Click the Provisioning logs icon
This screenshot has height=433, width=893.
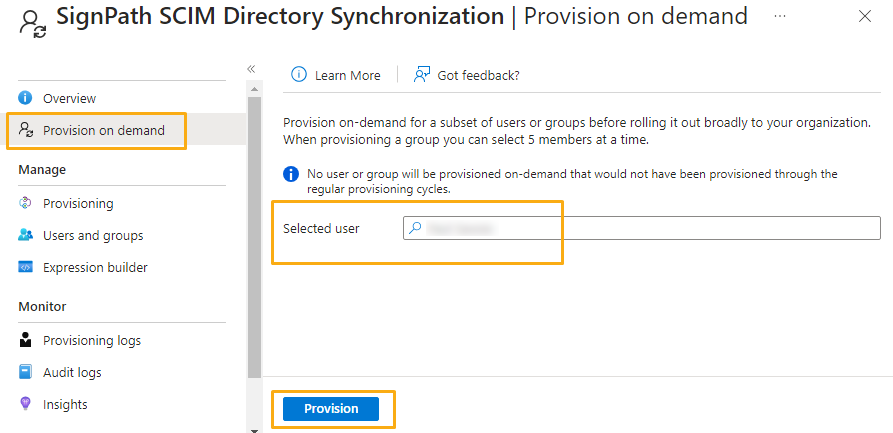coord(26,340)
